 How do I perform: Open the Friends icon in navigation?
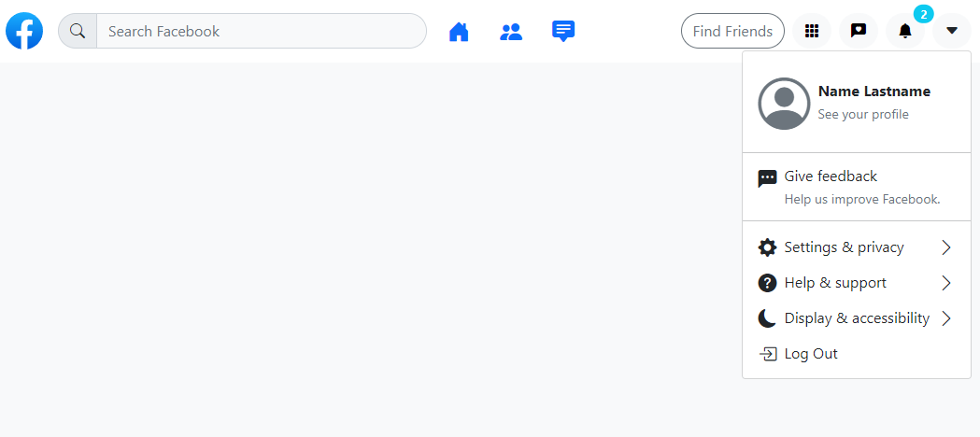(511, 32)
